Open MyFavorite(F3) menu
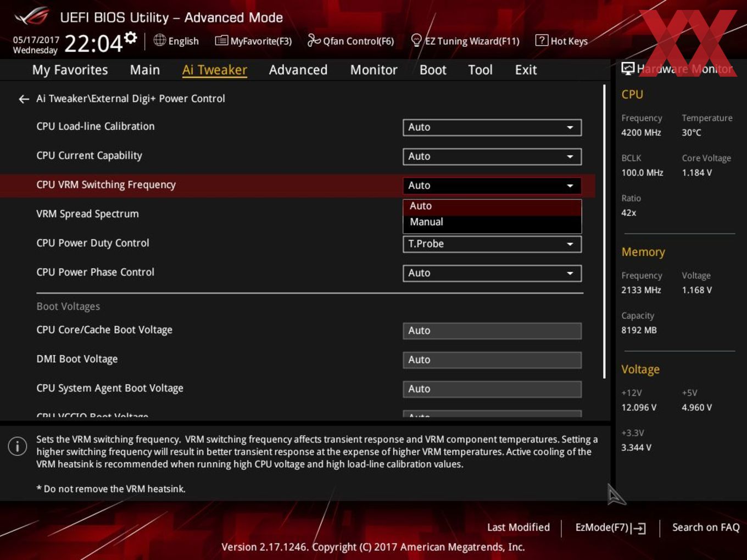The image size is (747, 560). (253, 41)
